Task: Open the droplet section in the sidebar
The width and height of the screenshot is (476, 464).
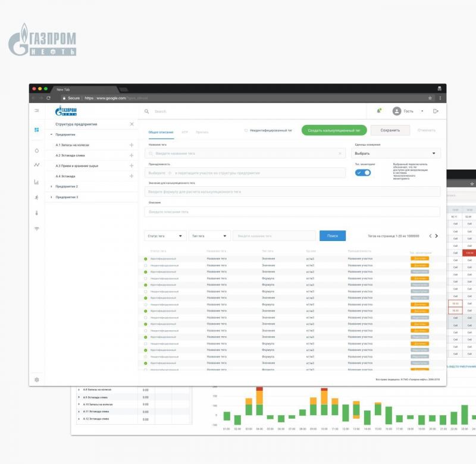Action: click(x=37, y=151)
